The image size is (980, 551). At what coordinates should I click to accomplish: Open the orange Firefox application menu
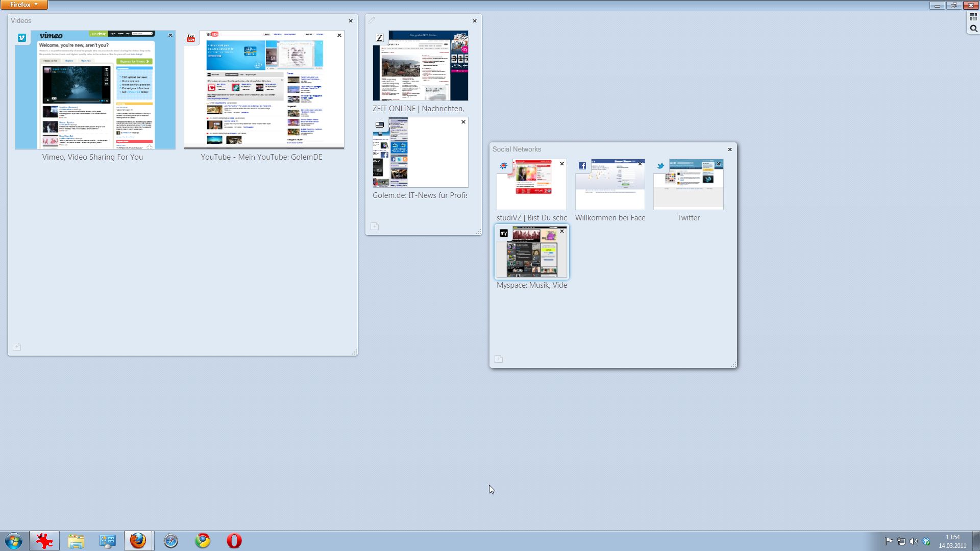[23, 4]
